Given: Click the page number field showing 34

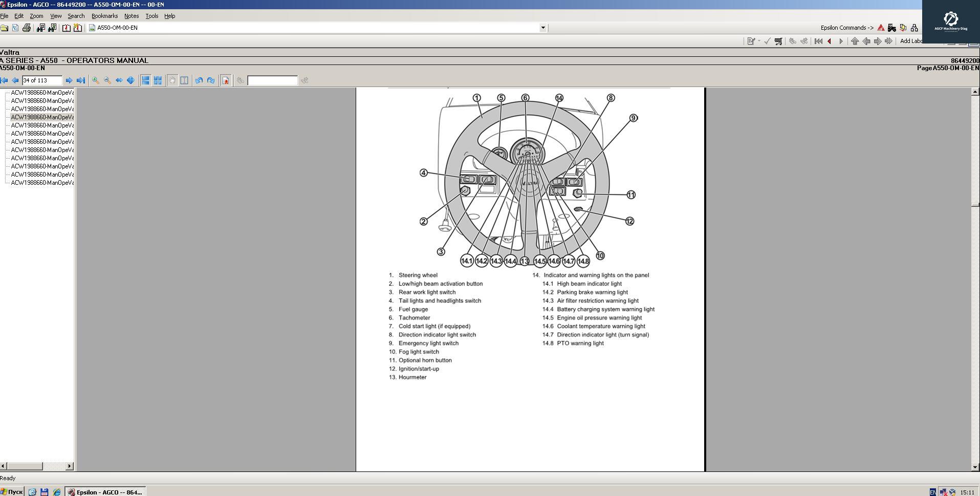Looking at the screenshot, I should pyautogui.click(x=41, y=80).
